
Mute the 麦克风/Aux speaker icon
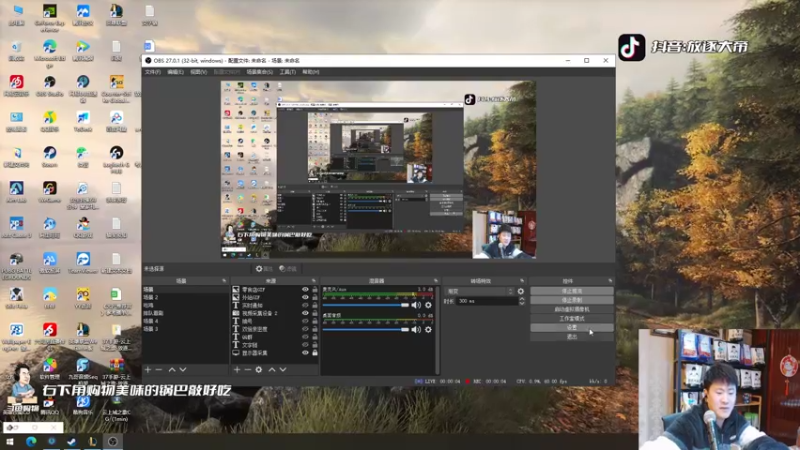click(x=416, y=305)
